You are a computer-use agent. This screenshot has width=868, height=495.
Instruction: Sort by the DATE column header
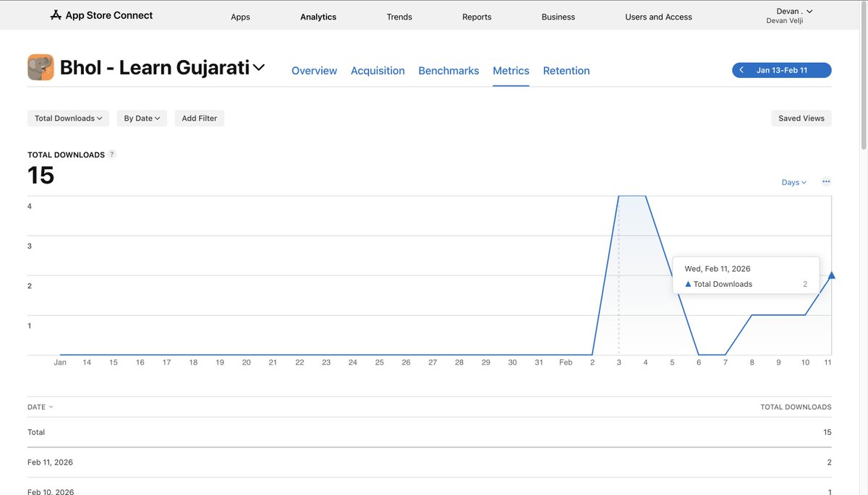coord(41,407)
